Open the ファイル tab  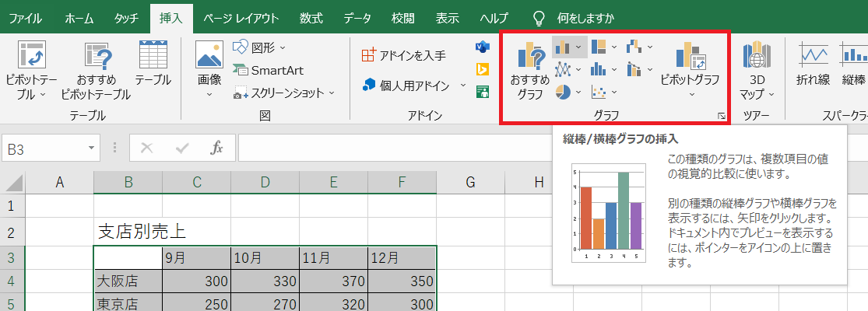tap(25, 18)
